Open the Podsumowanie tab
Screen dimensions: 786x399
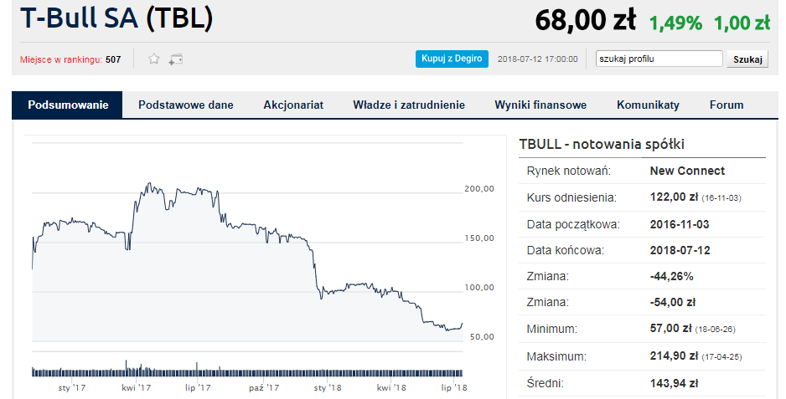tap(68, 105)
